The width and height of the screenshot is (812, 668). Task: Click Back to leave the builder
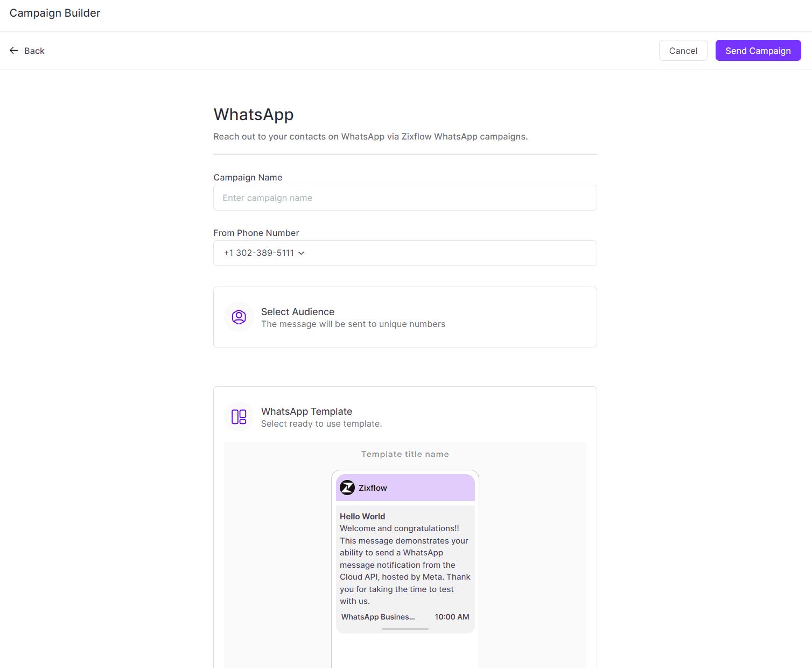(26, 50)
